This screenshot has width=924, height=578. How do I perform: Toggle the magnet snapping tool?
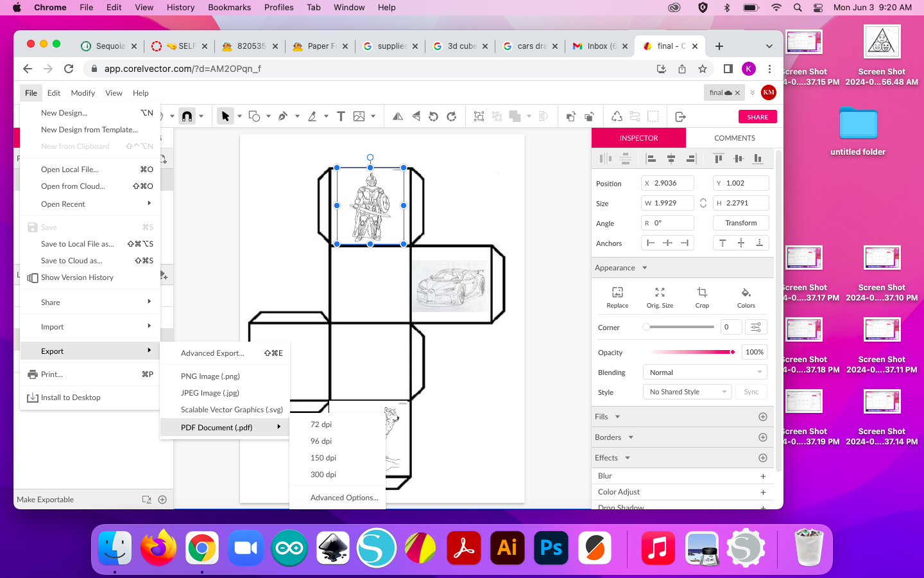point(187,116)
